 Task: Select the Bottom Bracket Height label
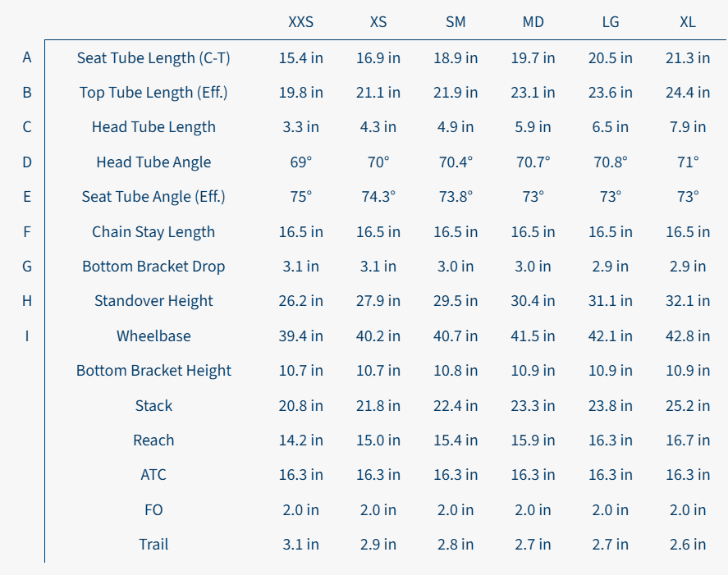click(x=153, y=371)
